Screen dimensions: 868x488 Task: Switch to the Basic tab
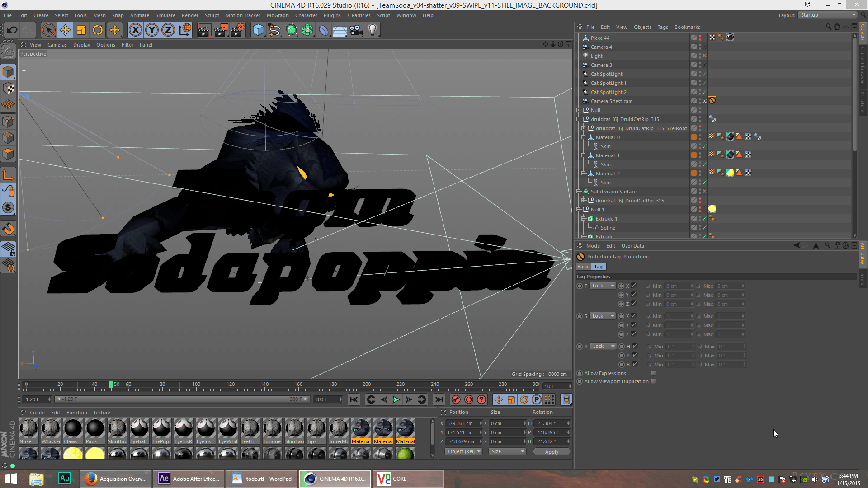583,267
